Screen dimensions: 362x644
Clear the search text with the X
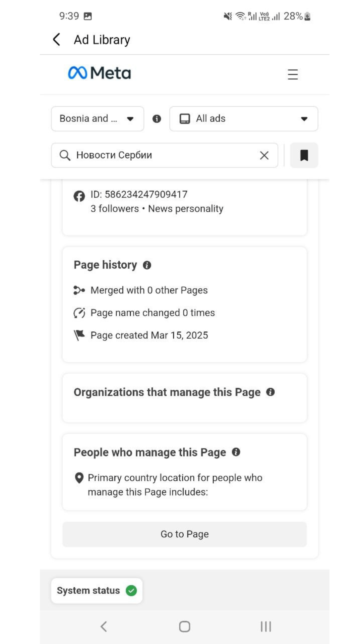click(264, 155)
